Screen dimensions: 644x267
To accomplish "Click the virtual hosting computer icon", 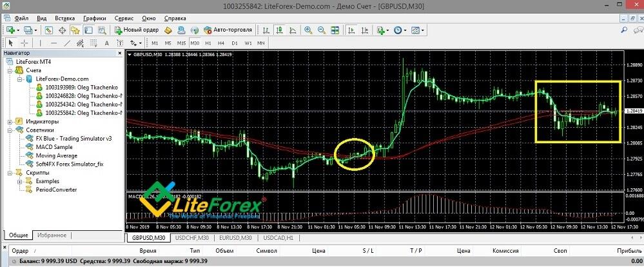I will pos(182,30).
